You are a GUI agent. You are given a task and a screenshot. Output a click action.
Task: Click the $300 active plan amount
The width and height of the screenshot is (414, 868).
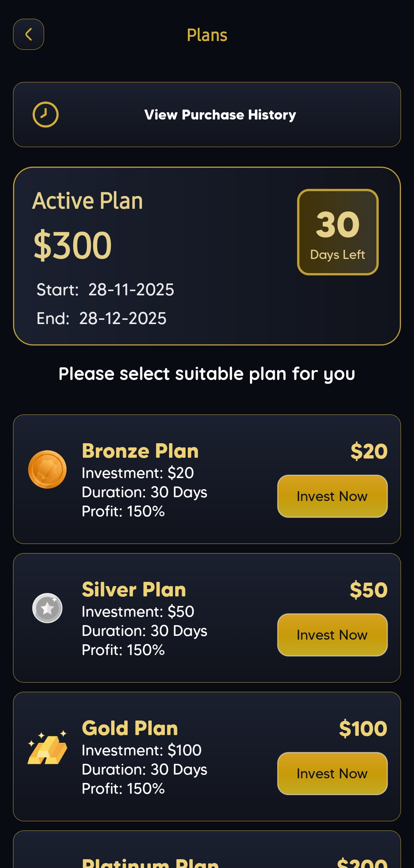click(72, 245)
